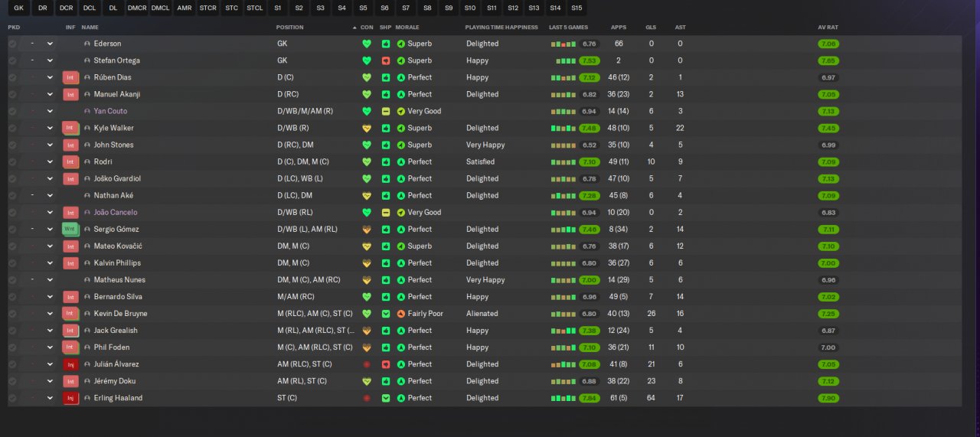This screenshot has height=437, width=980.
Task: Sort by the MORALE column header
Action: coord(407,27)
